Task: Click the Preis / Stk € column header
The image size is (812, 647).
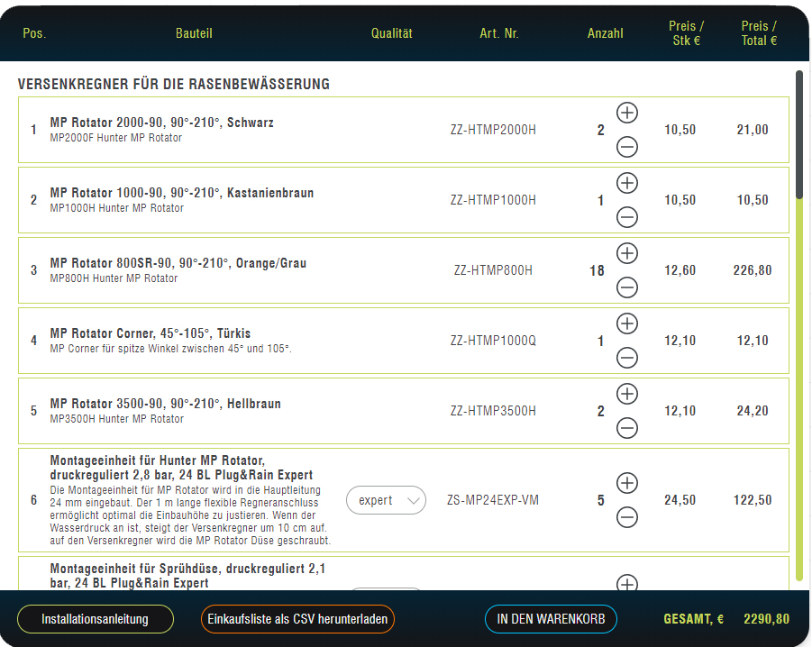Action: [x=686, y=33]
